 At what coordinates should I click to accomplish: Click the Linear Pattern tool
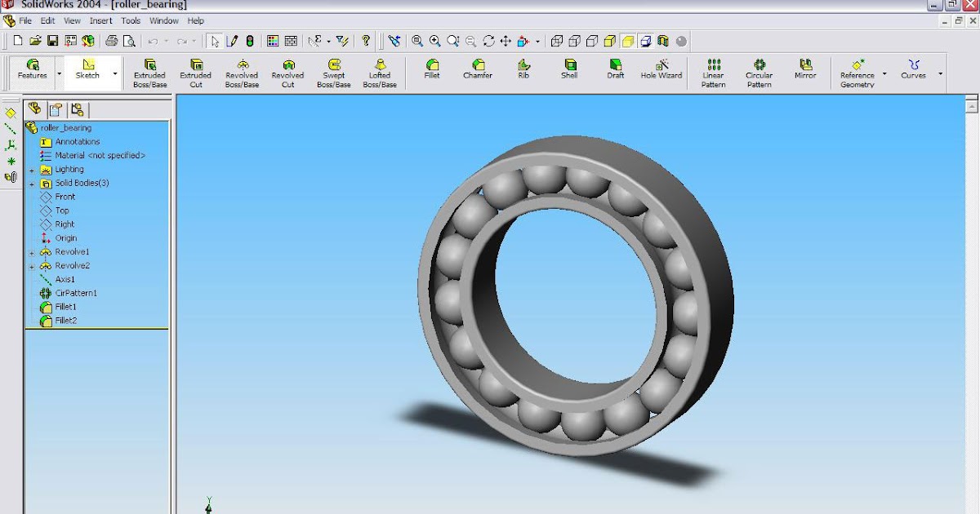click(714, 73)
